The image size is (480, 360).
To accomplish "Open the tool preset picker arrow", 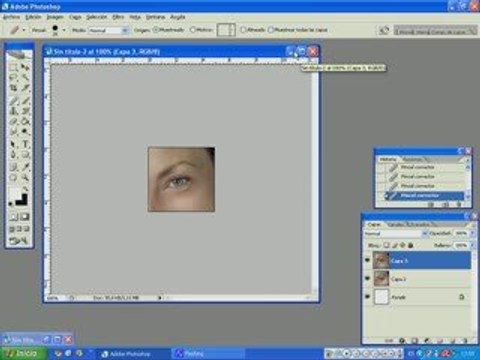I will click(24, 30).
